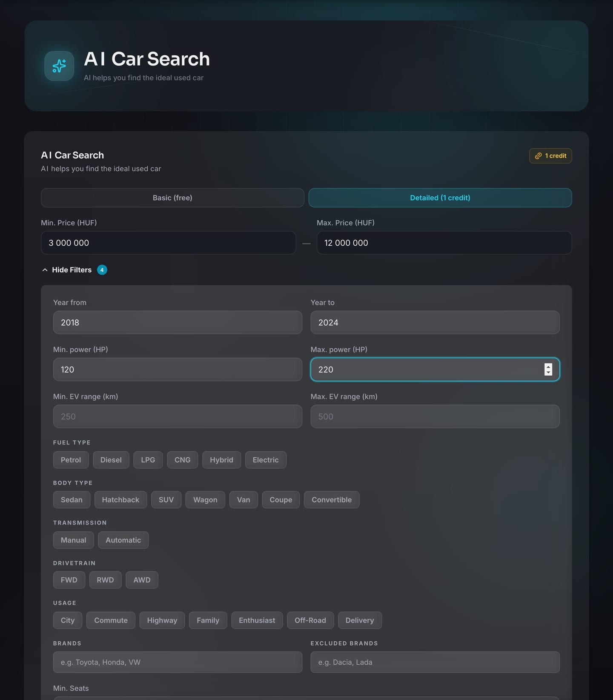Select the Coupe body type
613x700 pixels.
coord(281,500)
